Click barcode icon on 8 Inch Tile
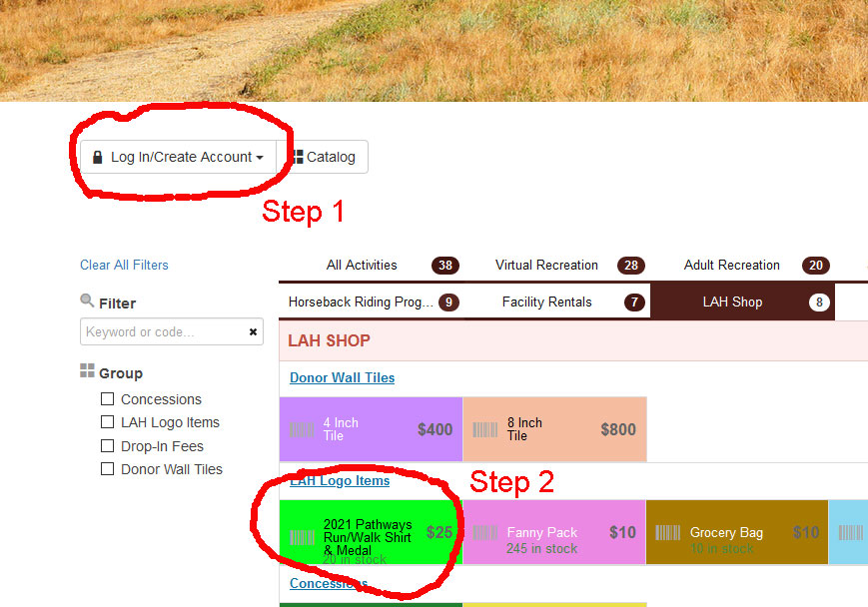The image size is (868, 607). click(x=485, y=430)
